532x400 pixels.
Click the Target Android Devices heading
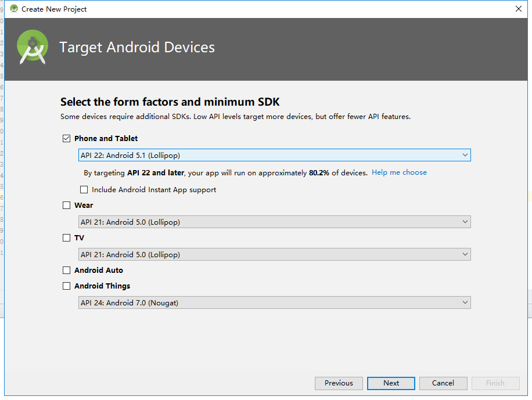(137, 47)
